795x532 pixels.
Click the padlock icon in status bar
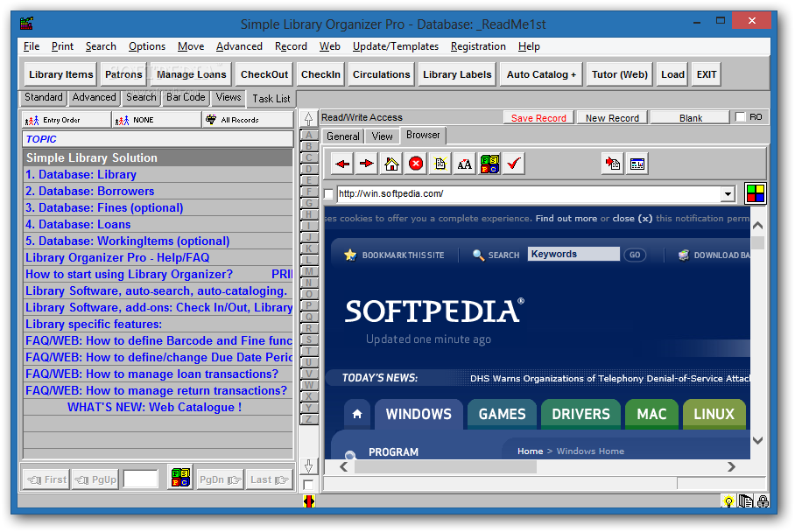763,501
